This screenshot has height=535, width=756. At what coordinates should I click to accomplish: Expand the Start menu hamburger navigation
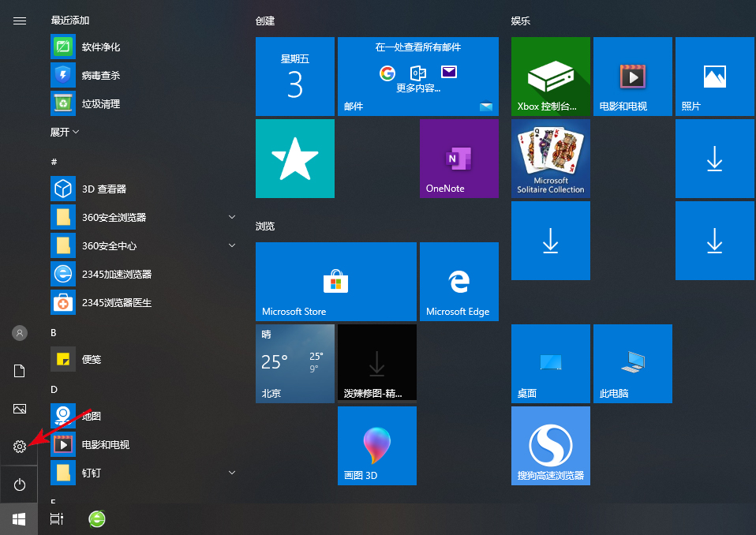tap(19, 21)
